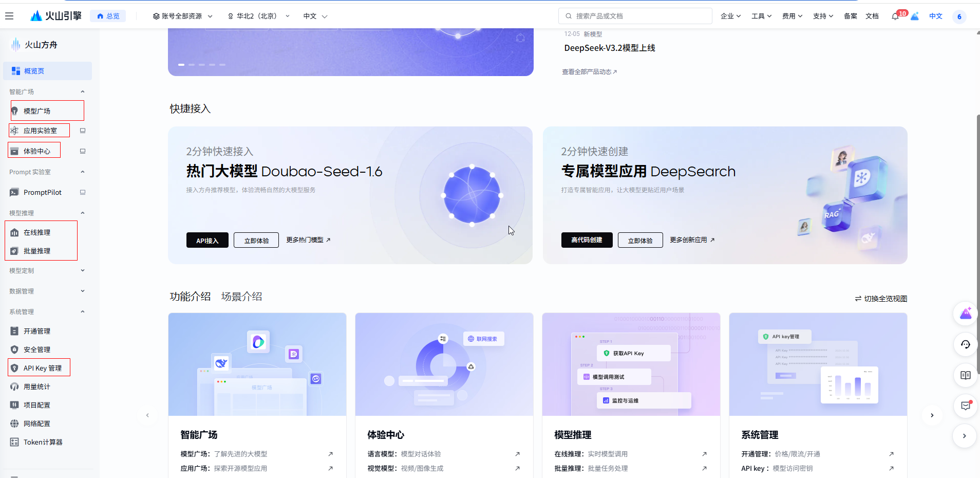Click the overview page grid icon
Image resolution: width=980 pixels, height=478 pixels.
[x=16, y=71]
